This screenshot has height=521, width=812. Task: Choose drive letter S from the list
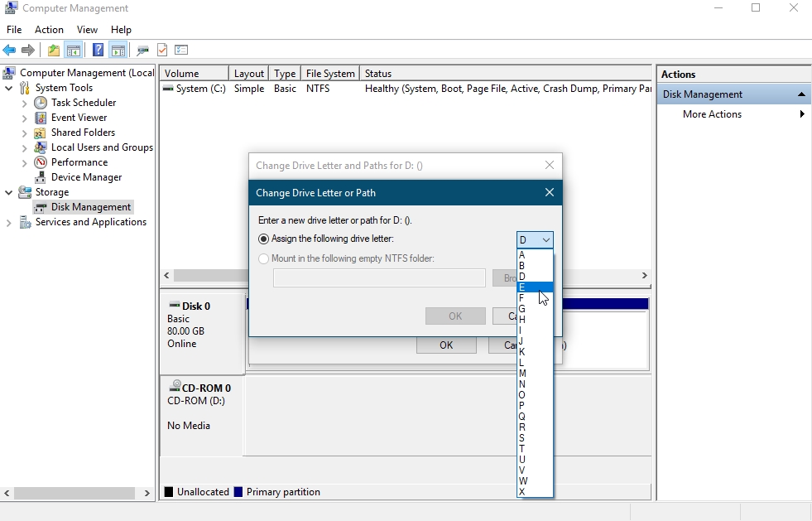click(535, 438)
